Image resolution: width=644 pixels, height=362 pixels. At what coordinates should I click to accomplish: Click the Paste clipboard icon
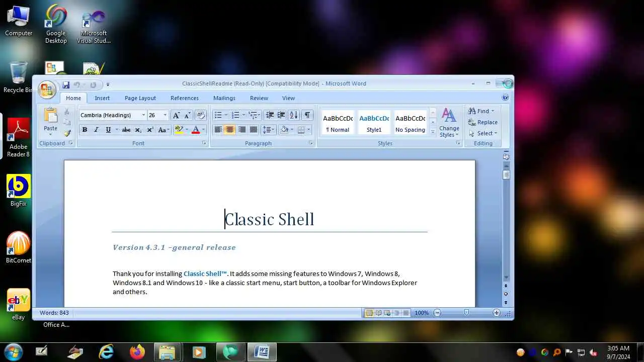[50, 116]
